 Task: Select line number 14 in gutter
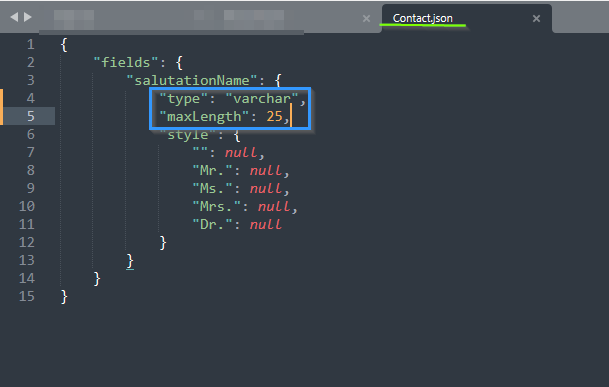[x=27, y=278]
